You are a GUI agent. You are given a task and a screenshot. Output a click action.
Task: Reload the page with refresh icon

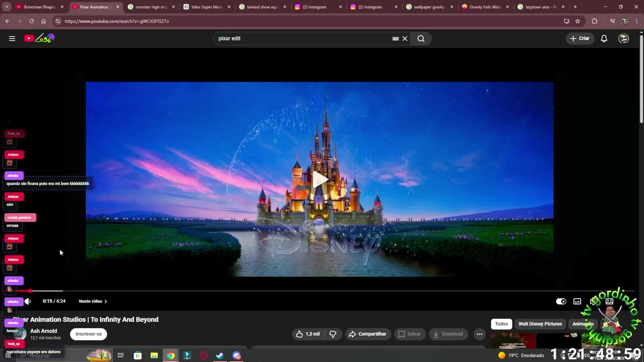coord(31,21)
